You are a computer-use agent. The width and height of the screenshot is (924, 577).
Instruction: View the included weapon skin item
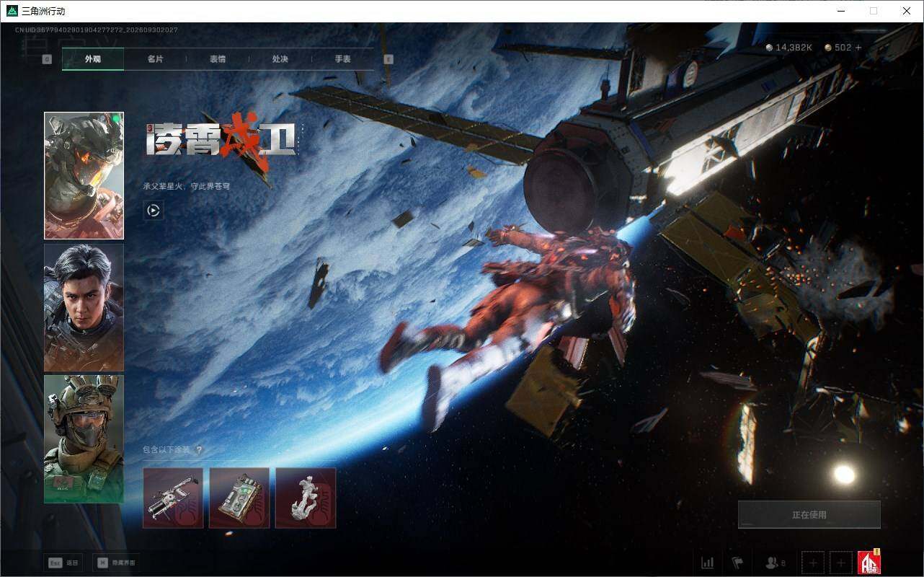(x=173, y=498)
